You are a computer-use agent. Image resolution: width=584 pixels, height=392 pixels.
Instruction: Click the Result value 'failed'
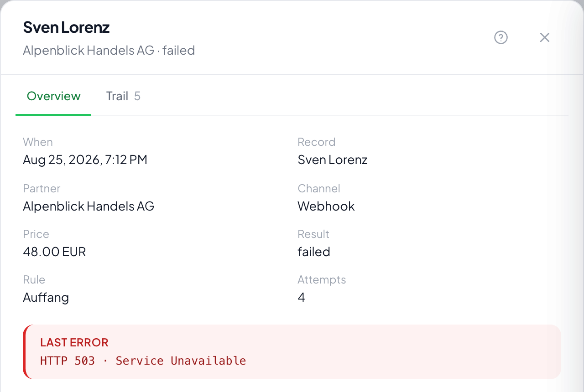[314, 252]
